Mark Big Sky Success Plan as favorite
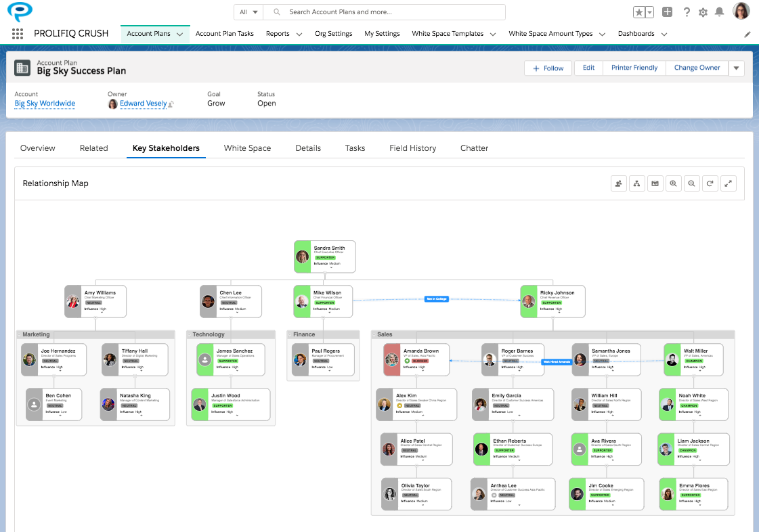Screen dimensions: 759x532 [x=638, y=12]
